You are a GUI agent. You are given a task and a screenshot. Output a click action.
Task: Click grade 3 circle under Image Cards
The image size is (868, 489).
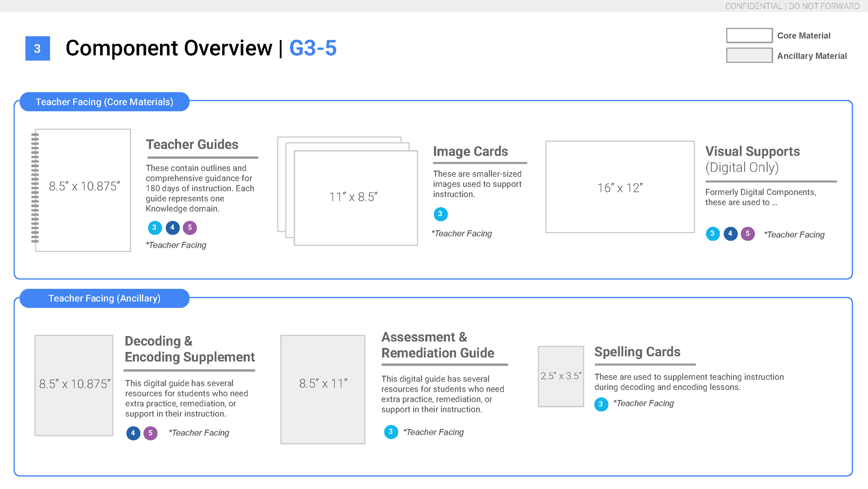coord(441,214)
